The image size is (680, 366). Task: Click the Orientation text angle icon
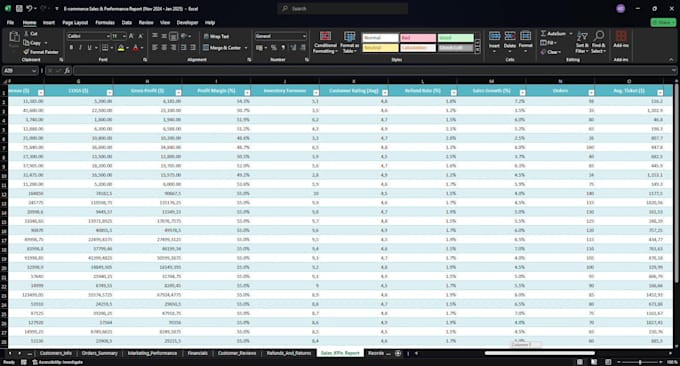click(x=184, y=36)
